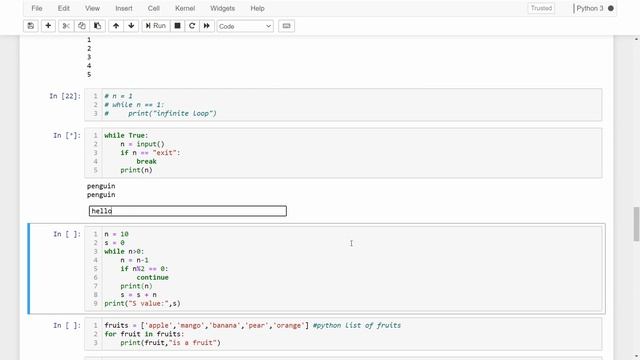Viewport: 640px width, 360px height.
Task: Run the selected cell
Action: (x=156, y=26)
